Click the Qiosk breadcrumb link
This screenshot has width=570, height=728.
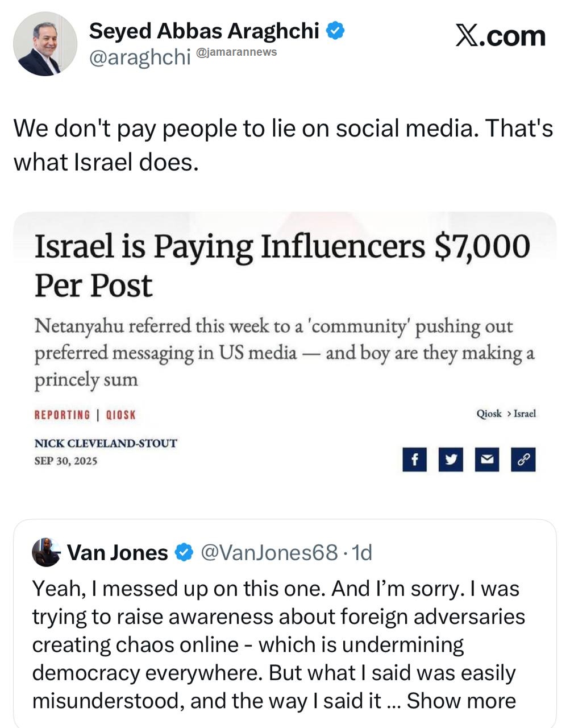[489, 413]
